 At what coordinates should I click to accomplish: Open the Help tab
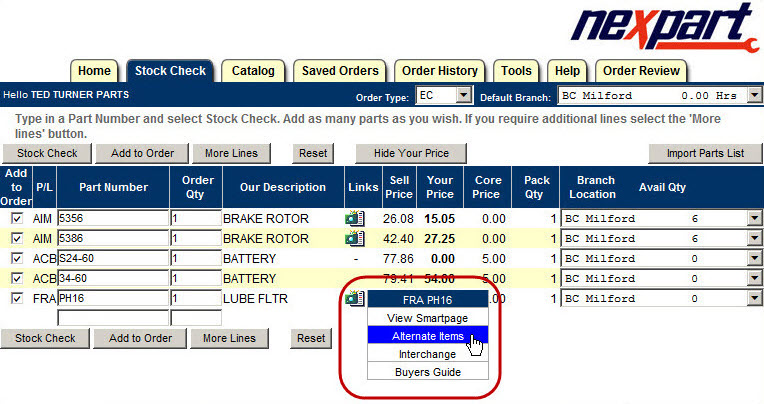coord(567,71)
